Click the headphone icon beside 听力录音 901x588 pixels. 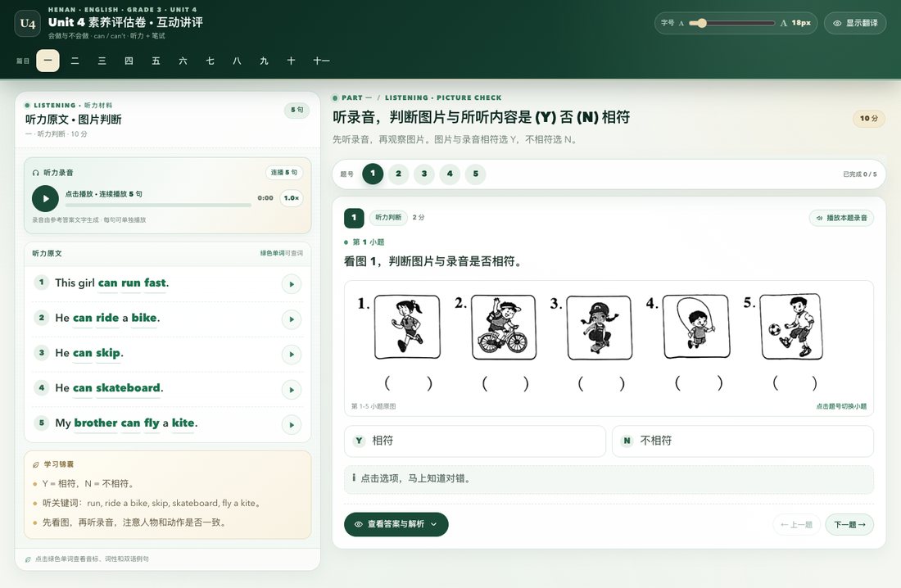35,173
